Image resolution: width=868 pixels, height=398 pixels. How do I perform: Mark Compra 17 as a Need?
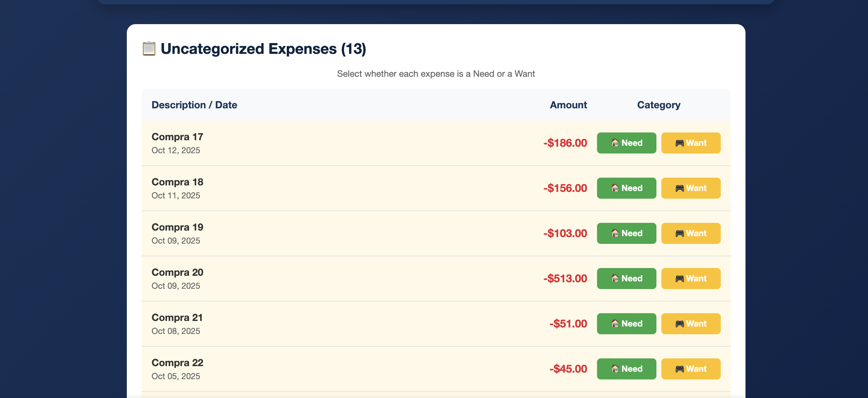click(x=626, y=143)
